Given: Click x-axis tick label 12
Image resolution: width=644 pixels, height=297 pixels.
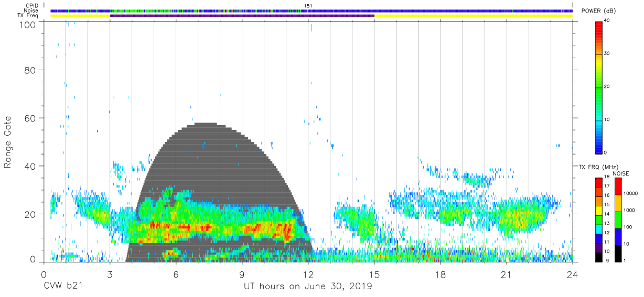Looking at the screenshot, I should pos(308,274).
